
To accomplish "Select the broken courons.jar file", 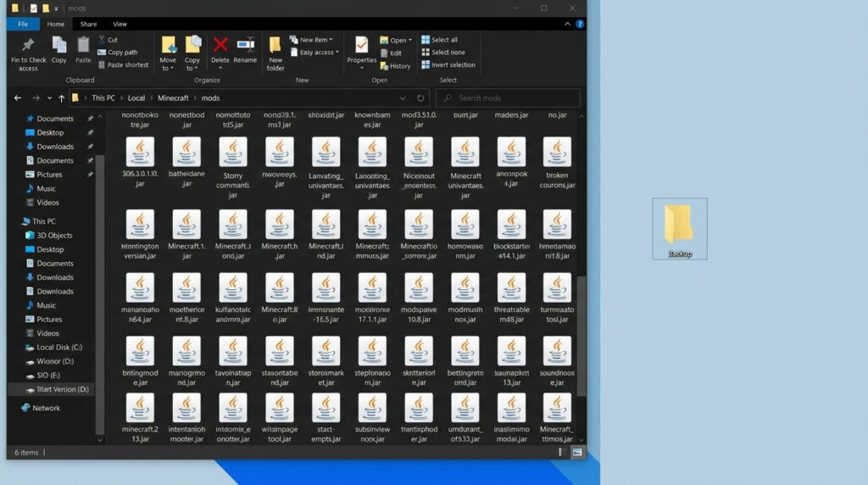I will (557, 164).
